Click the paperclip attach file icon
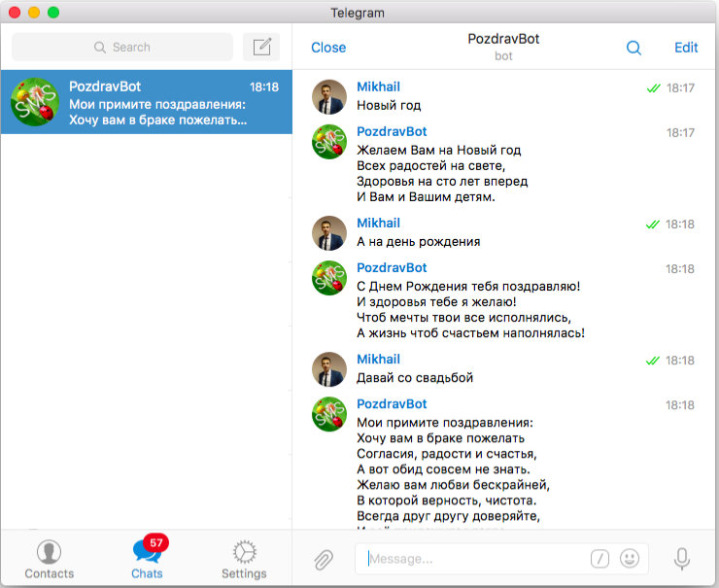 [324, 559]
